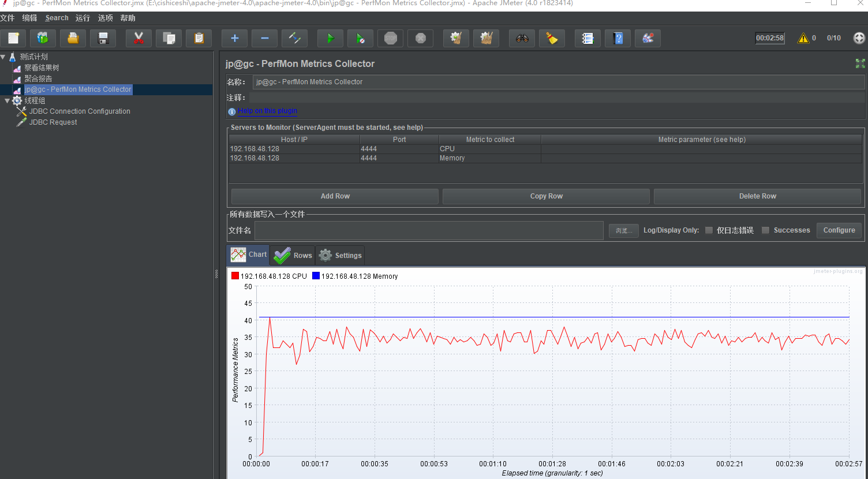Click the Copy Row button
The height and width of the screenshot is (479, 868).
tap(546, 196)
